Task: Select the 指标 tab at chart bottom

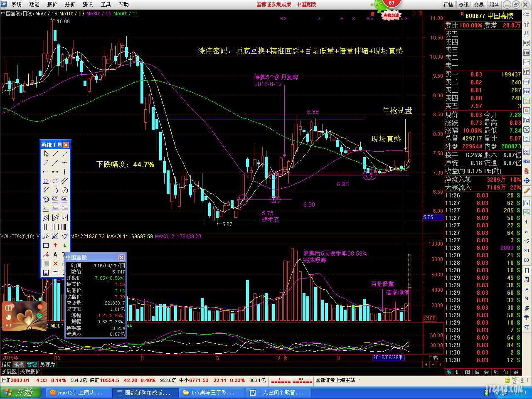Action: [x=6, y=364]
